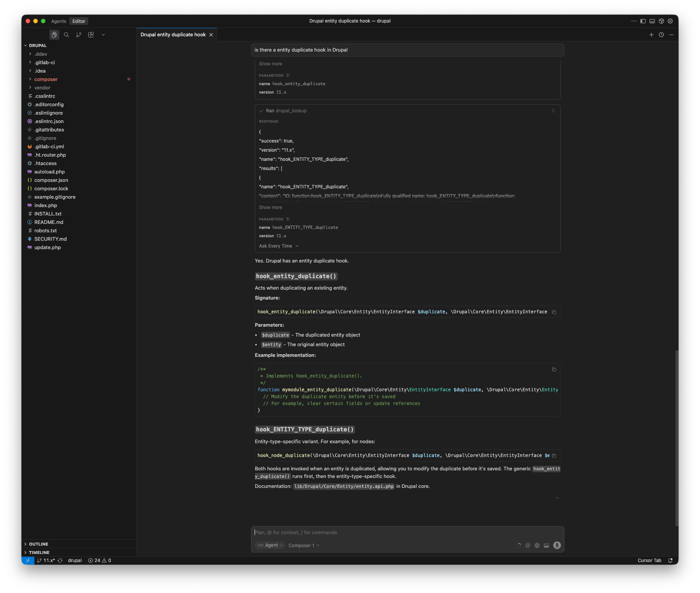Expand the vendor folder
The image size is (700, 593).
pyautogui.click(x=42, y=87)
